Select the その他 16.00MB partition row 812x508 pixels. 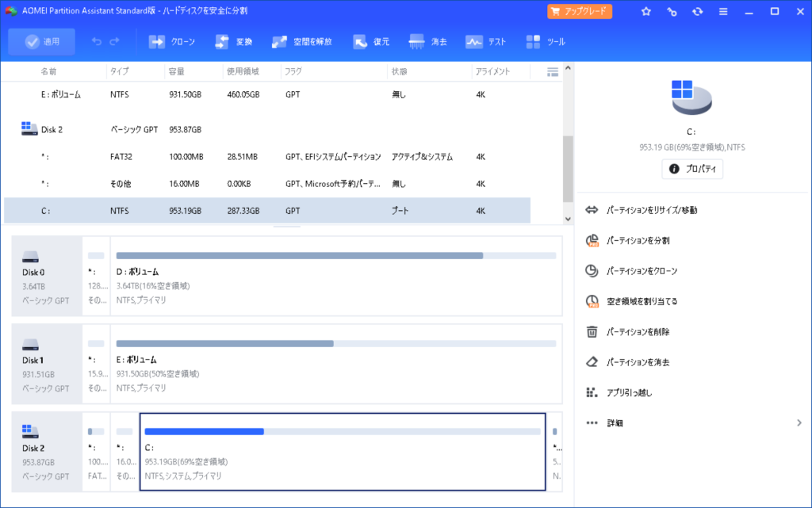(x=267, y=184)
